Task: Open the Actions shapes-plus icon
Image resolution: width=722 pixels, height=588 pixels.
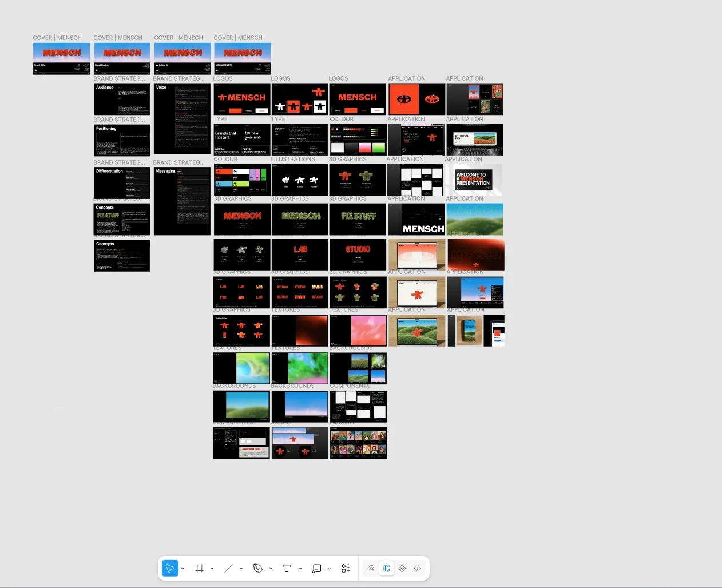Action: 346,569
